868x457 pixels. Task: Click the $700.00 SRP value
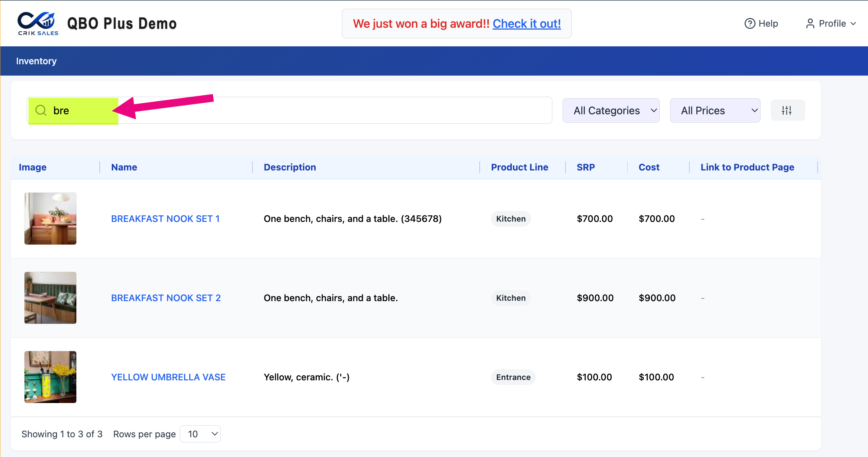coord(594,219)
